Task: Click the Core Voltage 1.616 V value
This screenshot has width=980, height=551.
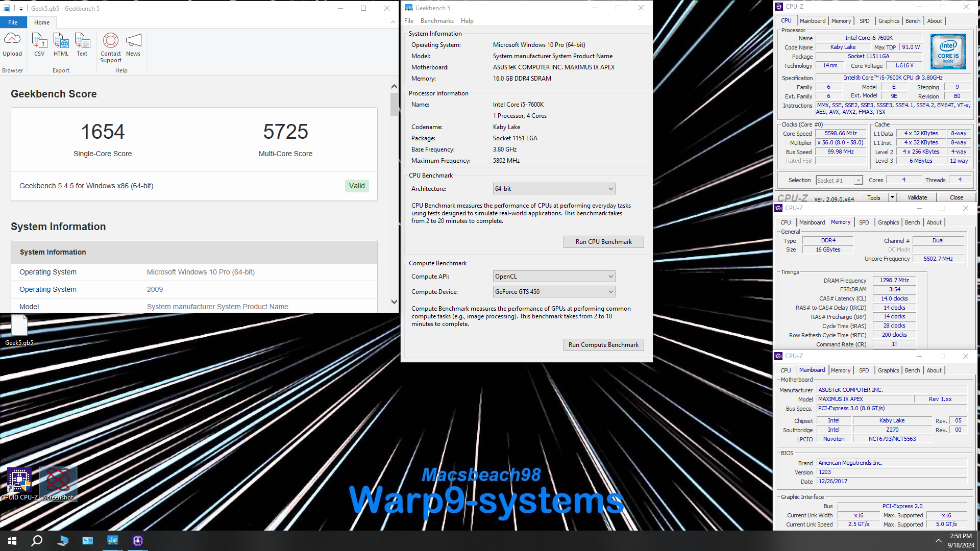Action: (x=904, y=66)
